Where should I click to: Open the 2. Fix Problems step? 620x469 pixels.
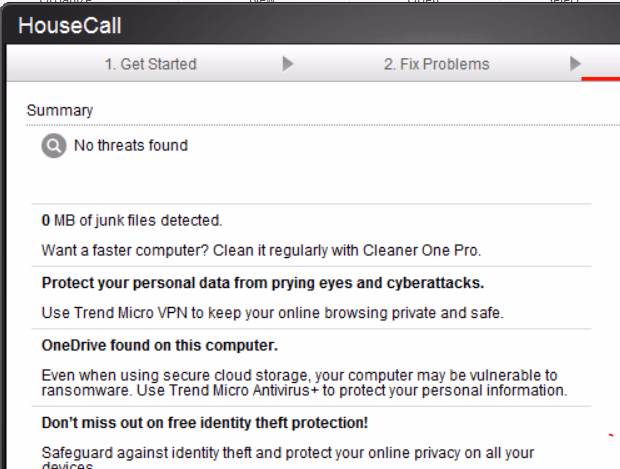coord(436,64)
